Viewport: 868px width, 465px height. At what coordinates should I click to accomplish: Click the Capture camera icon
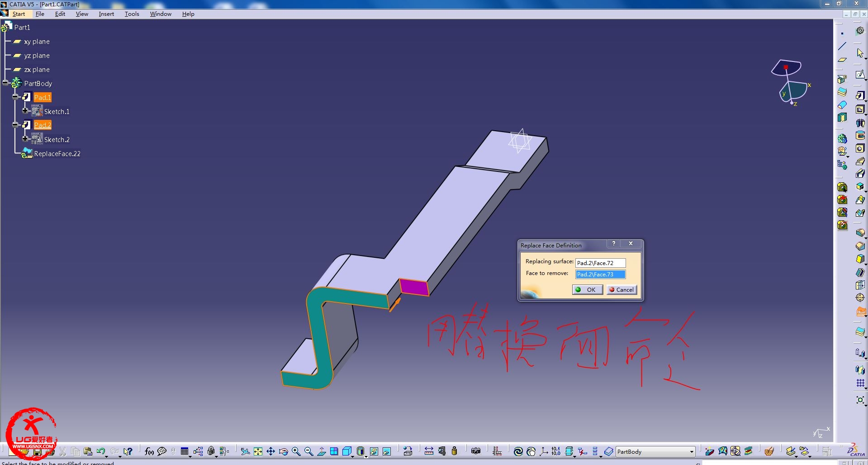[476, 451]
